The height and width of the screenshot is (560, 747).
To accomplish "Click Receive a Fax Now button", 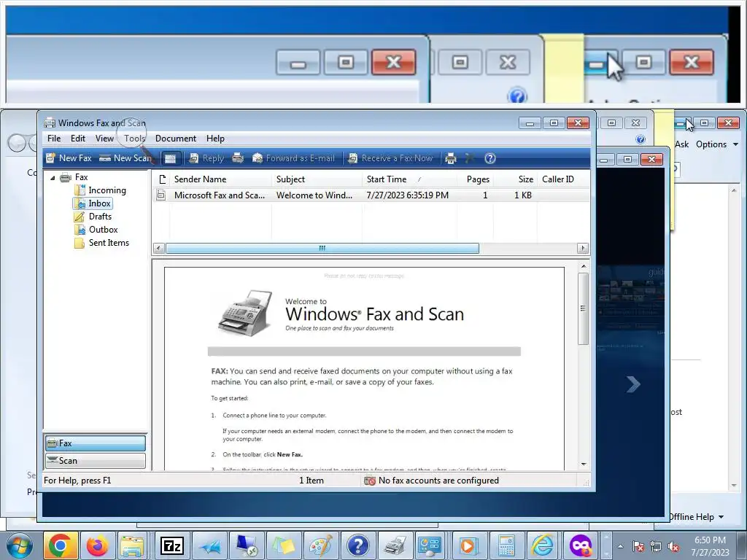I will 390,158.
